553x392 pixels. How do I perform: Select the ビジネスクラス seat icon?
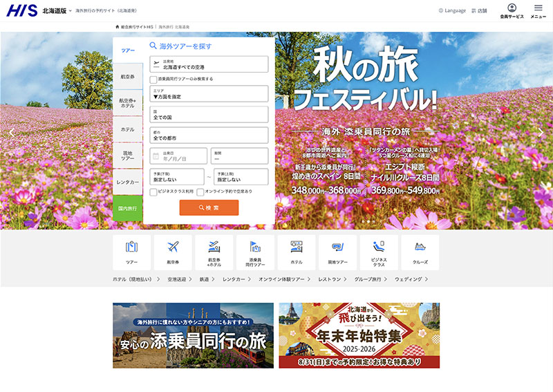coord(379,252)
